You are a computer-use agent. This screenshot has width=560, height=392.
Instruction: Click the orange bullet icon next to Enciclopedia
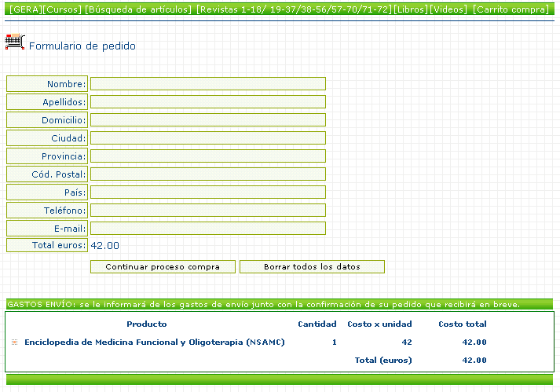(x=15, y=343)
